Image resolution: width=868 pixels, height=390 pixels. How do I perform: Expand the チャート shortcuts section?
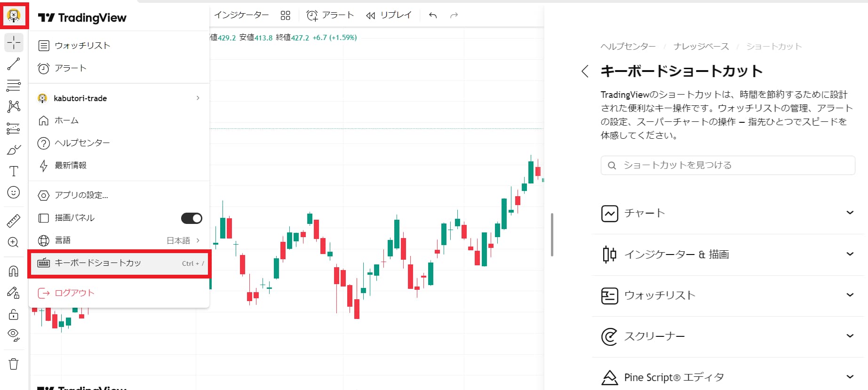coord(727,213)
